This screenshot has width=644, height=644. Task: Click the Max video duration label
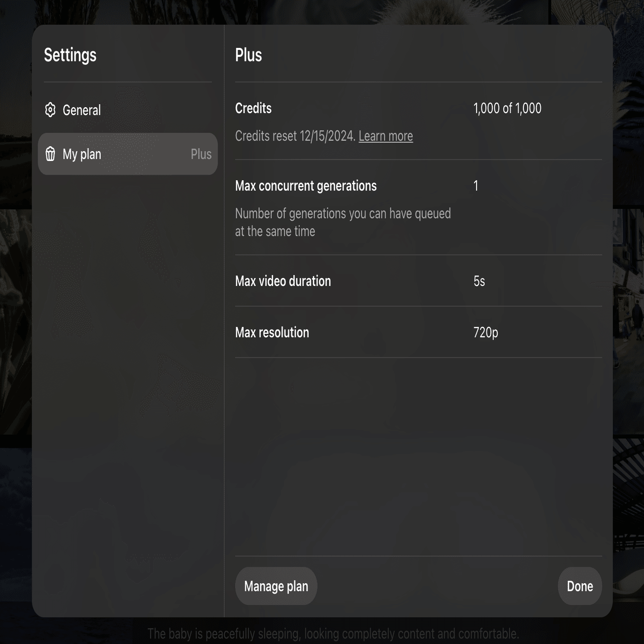283,281
